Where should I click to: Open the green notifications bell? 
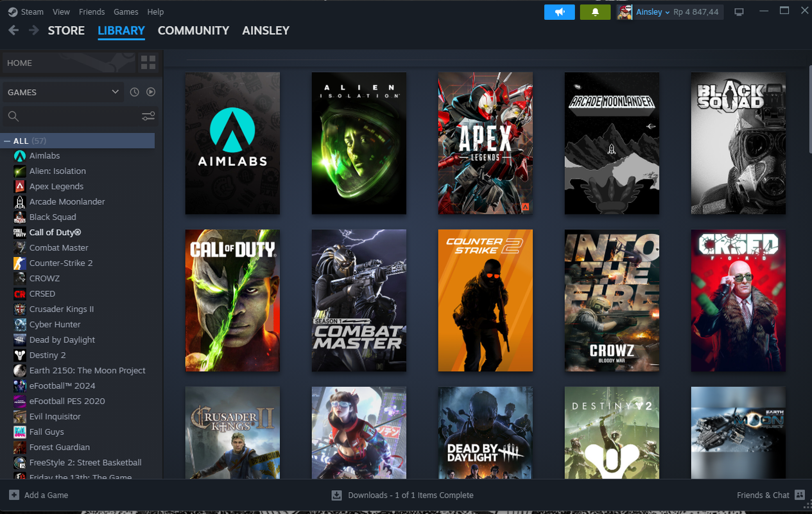pos(595,12)
